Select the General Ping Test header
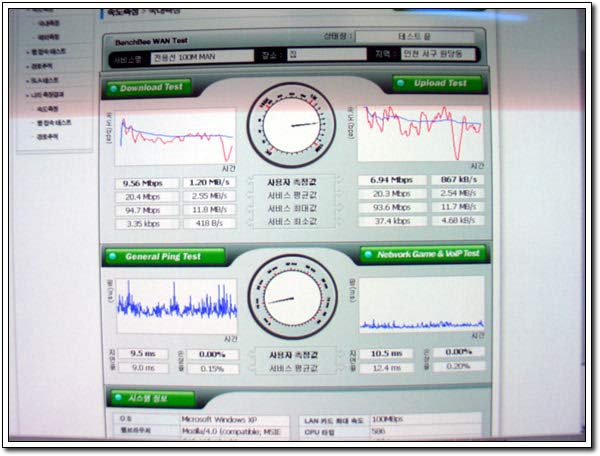600x456 pixels. (165, 256)
